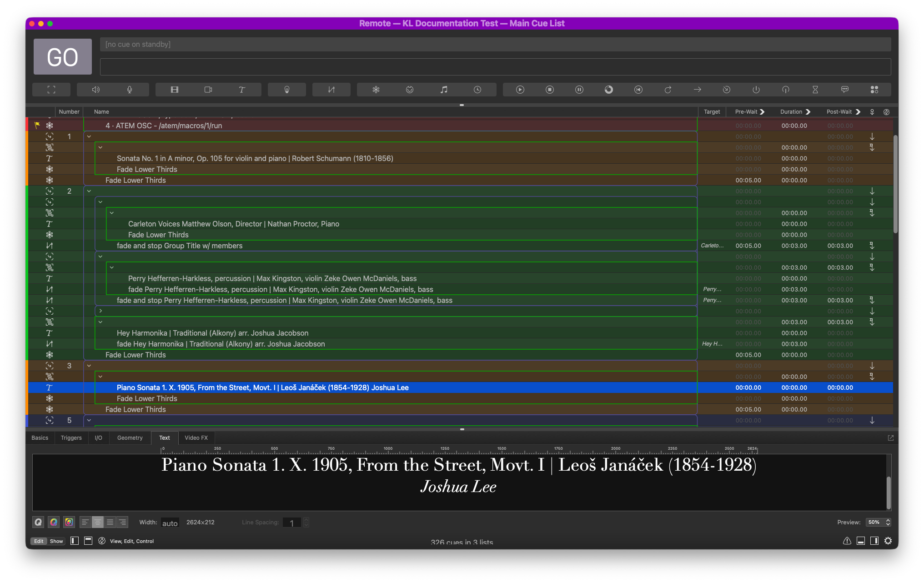Screen dimensions: 924x583
Task: Add a new Light cue with the bulb icon
Action: [287, 90]
